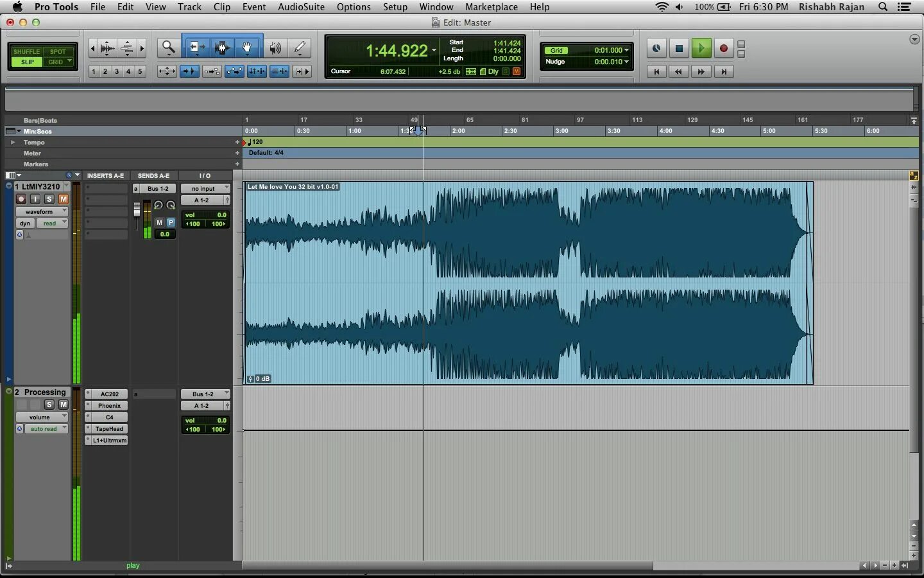Open the Nudge value dropdown

coord(626,62)
